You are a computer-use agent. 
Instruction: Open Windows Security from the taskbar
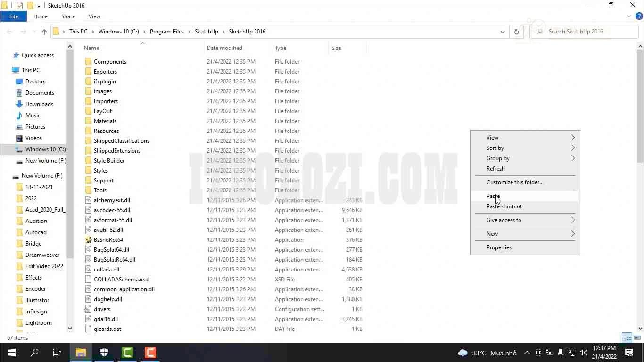click(x=104, y=353)
